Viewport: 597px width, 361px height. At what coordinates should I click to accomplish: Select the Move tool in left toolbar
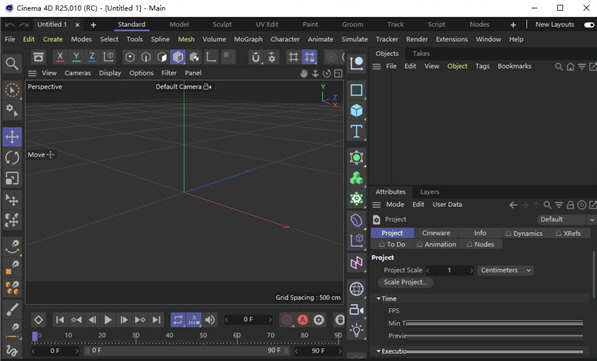point(12,137)
